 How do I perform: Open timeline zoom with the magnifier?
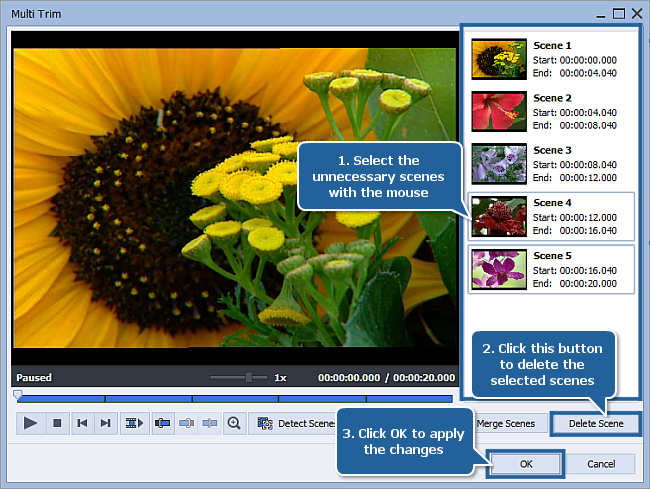[234, 423]
